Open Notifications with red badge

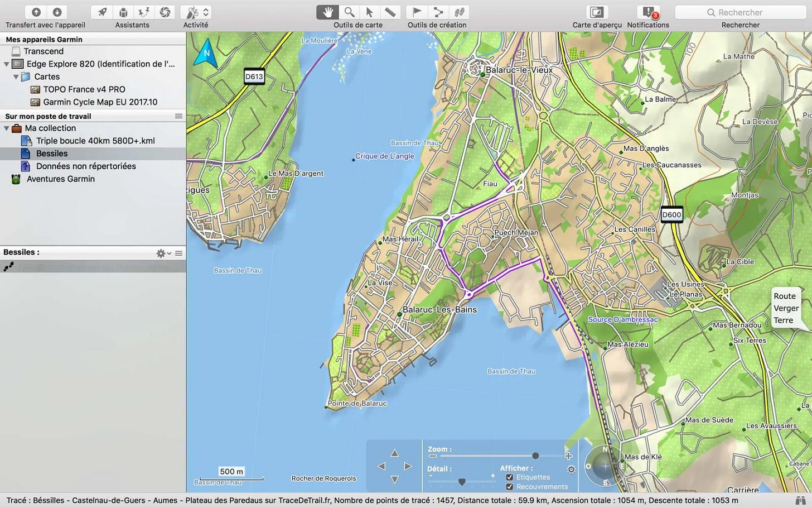[648, 12]
